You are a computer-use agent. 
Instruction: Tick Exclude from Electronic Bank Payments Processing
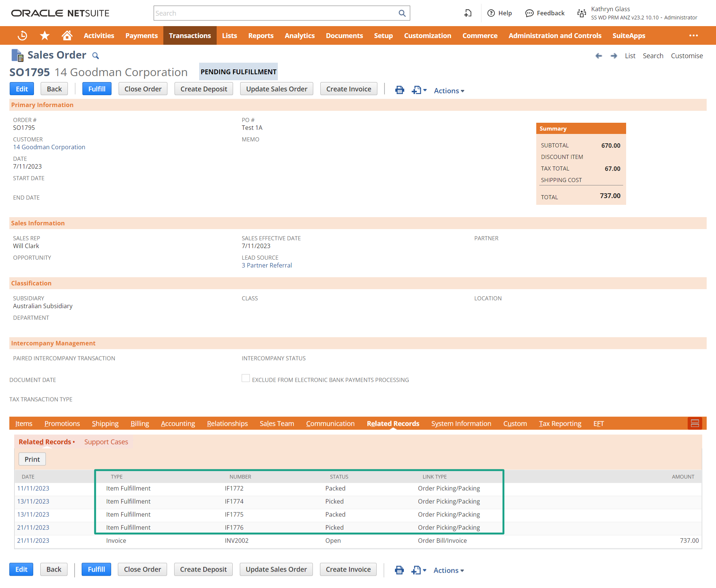pos(246,378)
